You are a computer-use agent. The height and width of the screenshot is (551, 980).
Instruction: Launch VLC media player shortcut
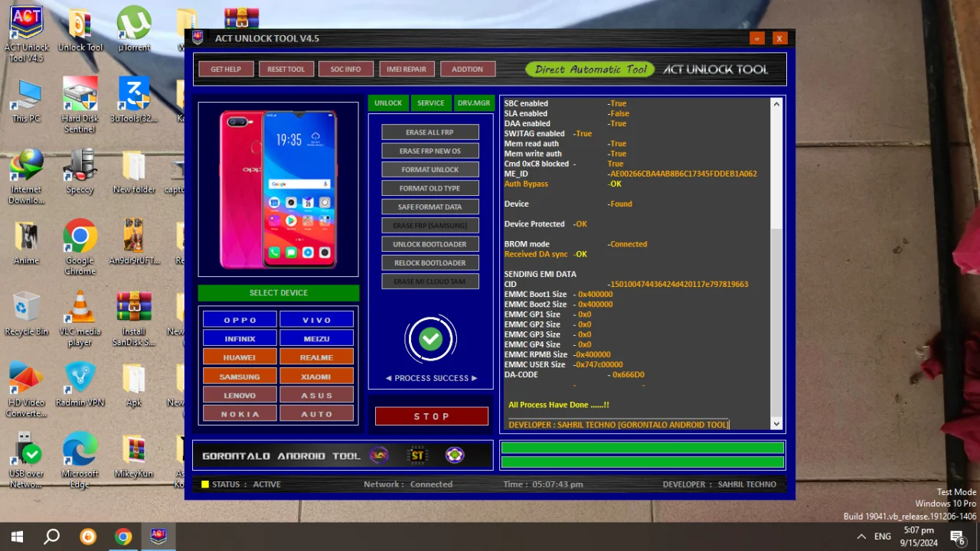pyautogui.click(x=80, y=320)
